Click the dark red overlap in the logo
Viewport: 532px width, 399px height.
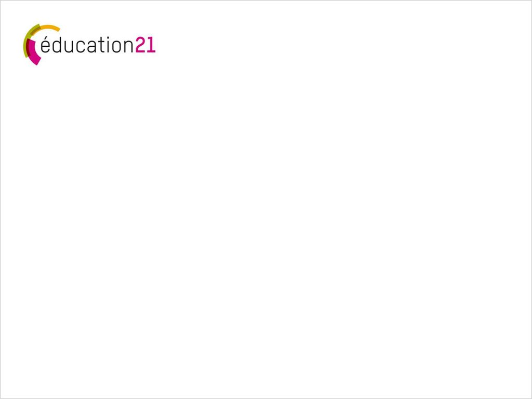click(29, 47)
